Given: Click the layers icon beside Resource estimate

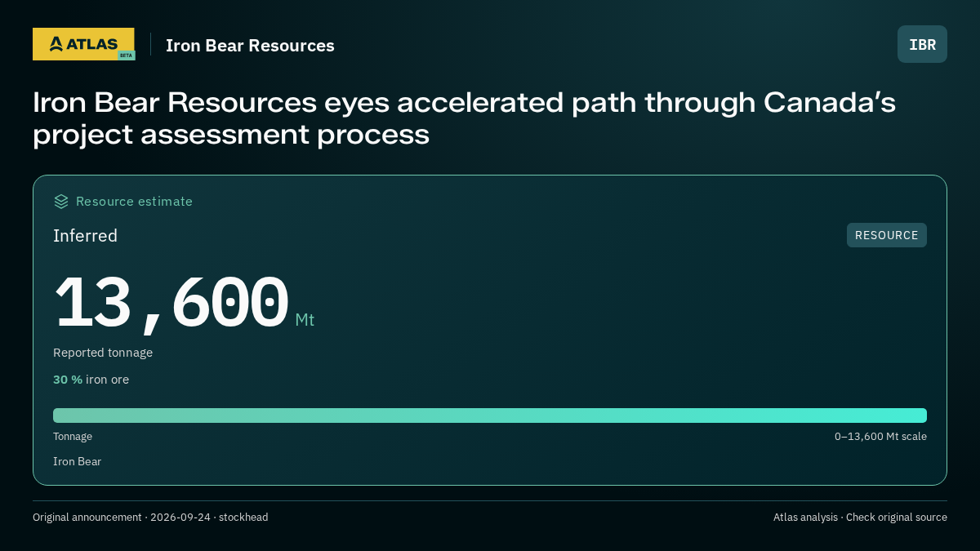Looking at the screenshot, I should coord(61,201).
